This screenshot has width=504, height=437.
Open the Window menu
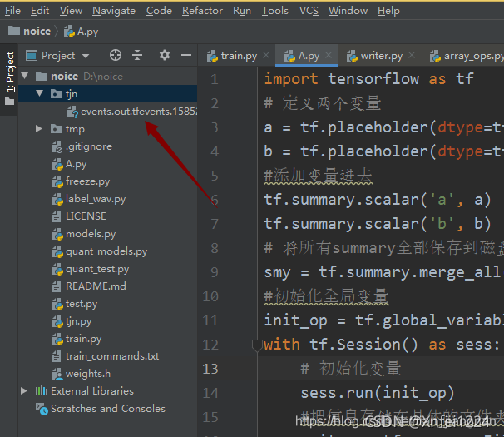pyautogui.click(x=348, y=11)
